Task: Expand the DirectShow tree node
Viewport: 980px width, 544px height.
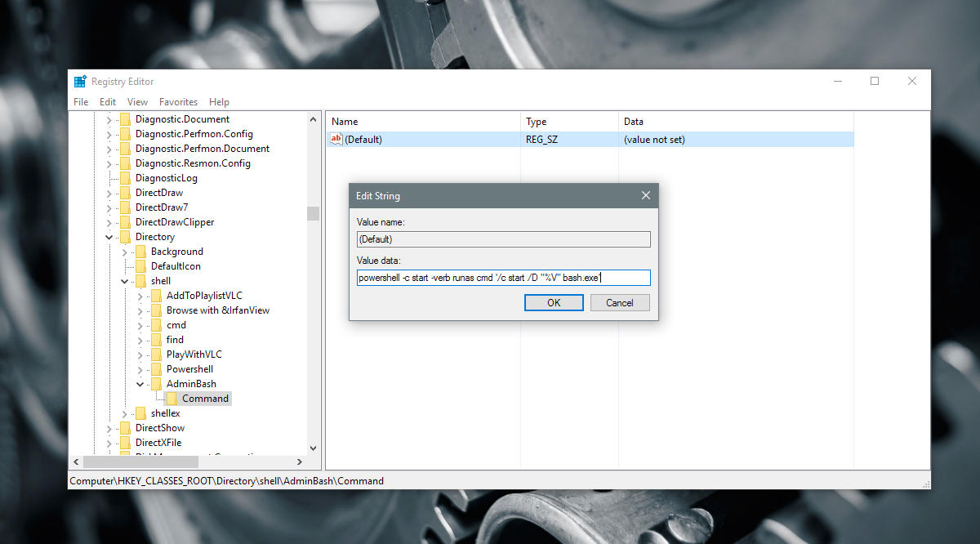Action: [x=109, y=428]
